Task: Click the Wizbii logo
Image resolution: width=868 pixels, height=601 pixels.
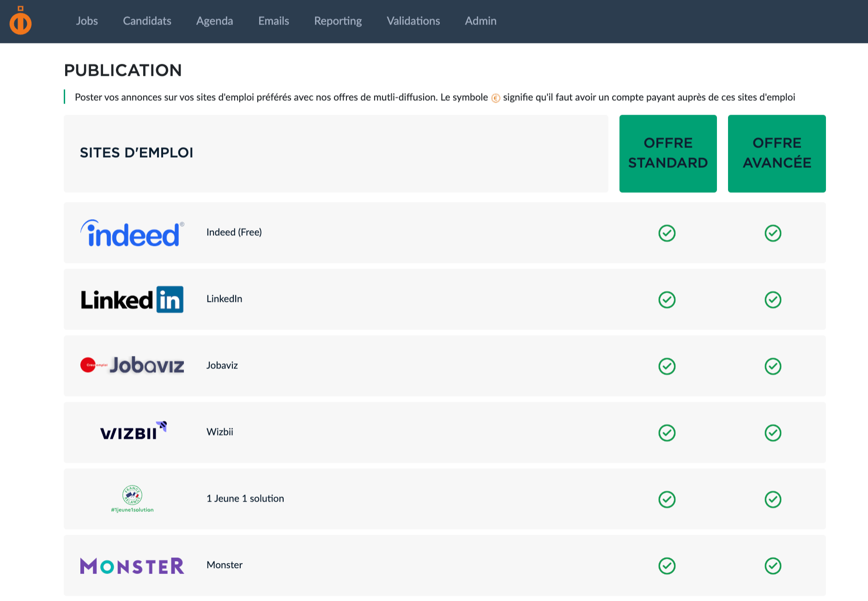Action: click(x=133, y=430)
